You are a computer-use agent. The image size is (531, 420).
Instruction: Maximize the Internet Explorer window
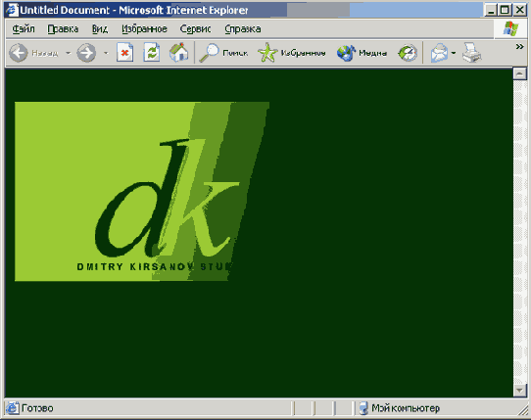click(x=505, y=10)
